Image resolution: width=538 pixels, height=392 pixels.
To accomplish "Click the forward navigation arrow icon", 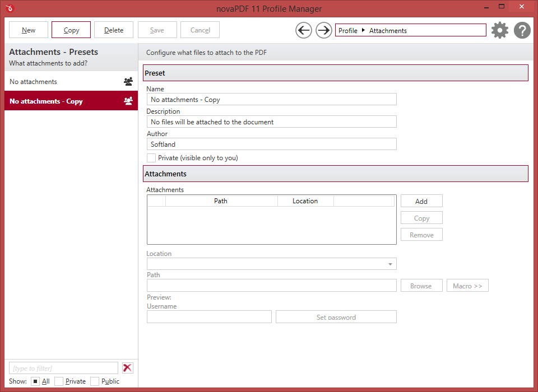I will coord(324,30).
